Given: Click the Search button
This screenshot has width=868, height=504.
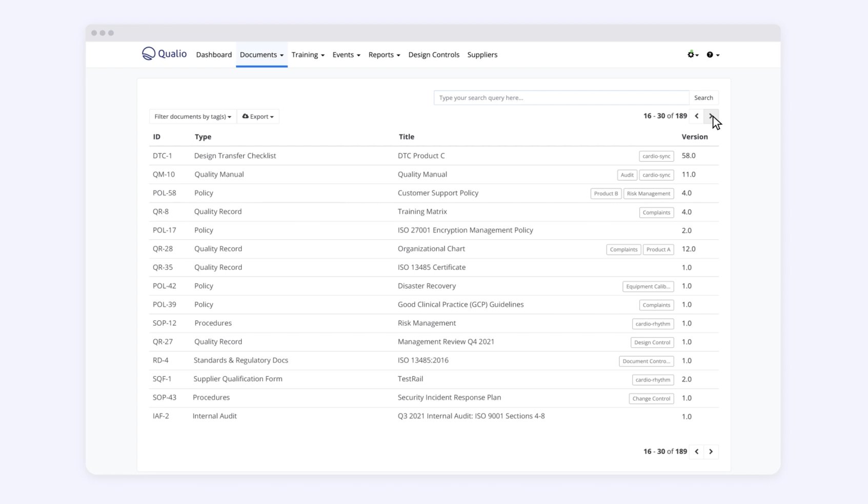Looking at the screenshot, I should pyautogui.click(x=703, y=97).
